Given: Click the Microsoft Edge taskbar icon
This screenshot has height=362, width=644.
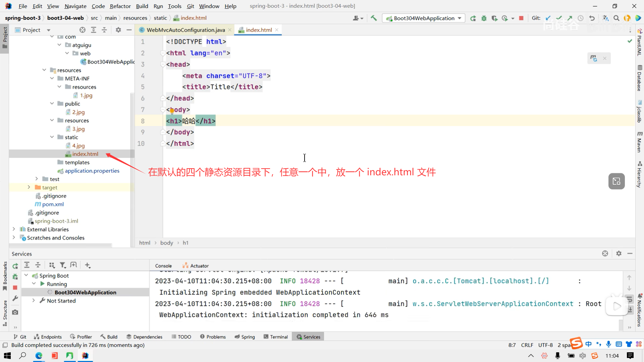Looking at the screenshot, I should (39, 356).
